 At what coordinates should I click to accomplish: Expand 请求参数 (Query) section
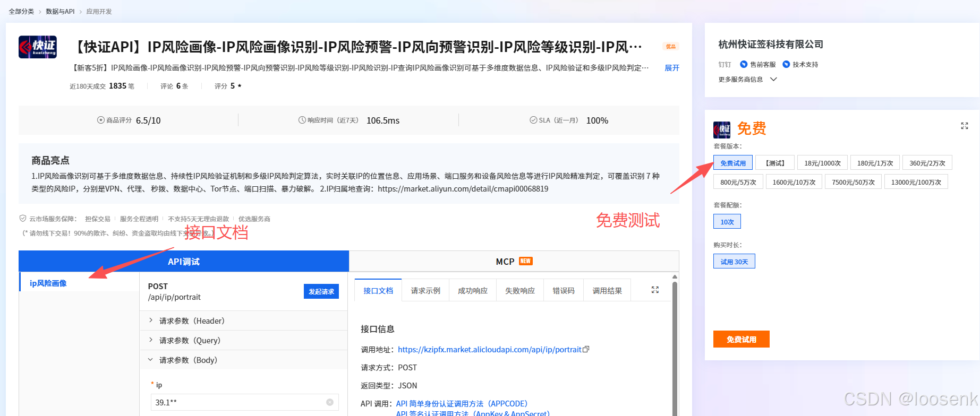pos(243,340)
